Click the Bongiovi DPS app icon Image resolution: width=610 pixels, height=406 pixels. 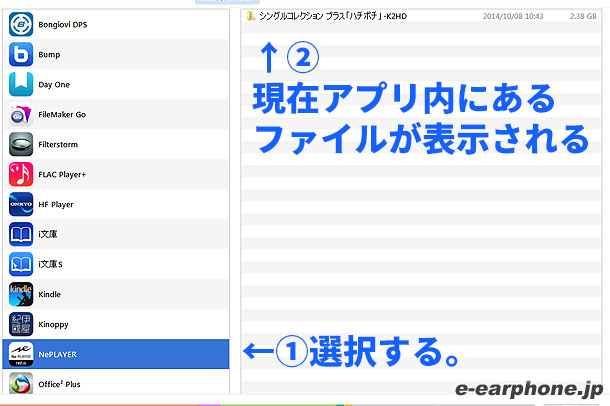pyautogui.click(x=21, y=24)
